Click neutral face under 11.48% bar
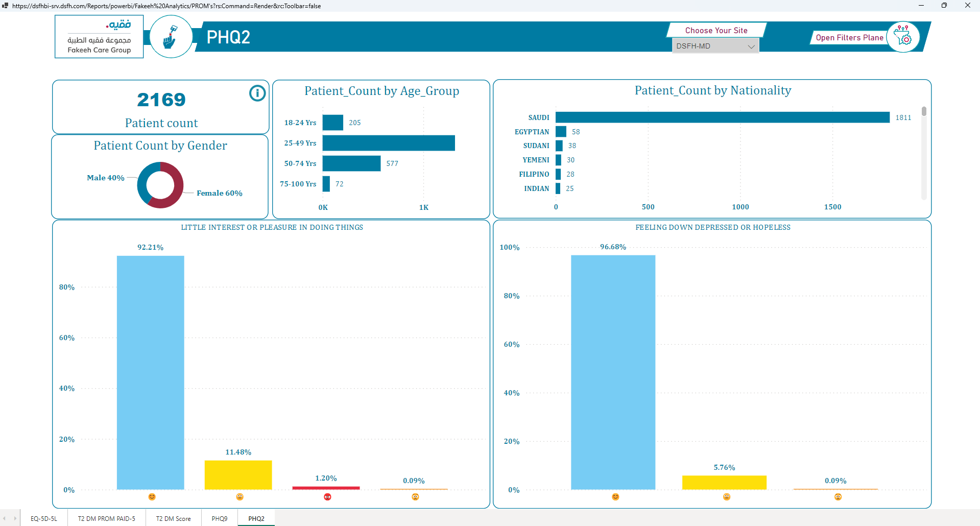Screen dimensions: 980x526 coord(240,497)
